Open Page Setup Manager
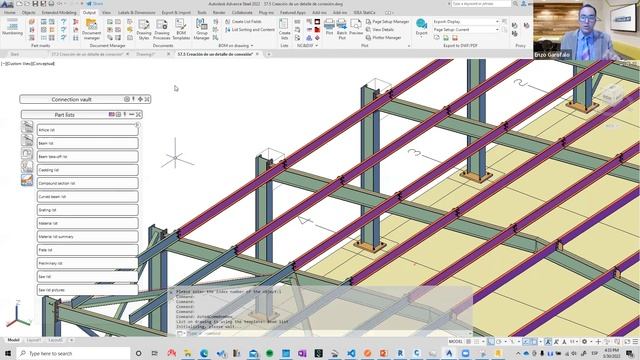The image size is (640, 360). click(x=387, y=22)
